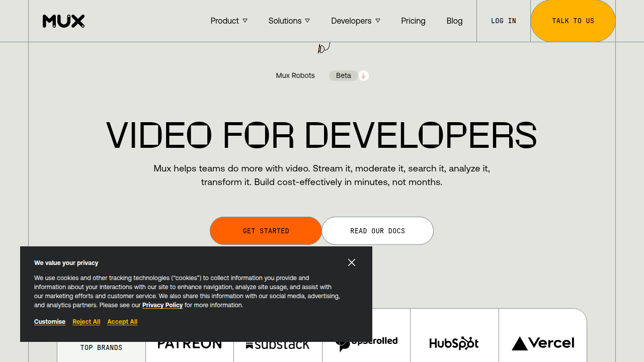Open the Product dropdown menu
The width and height of the screenshot is (644, 362).
pos(229,21)
